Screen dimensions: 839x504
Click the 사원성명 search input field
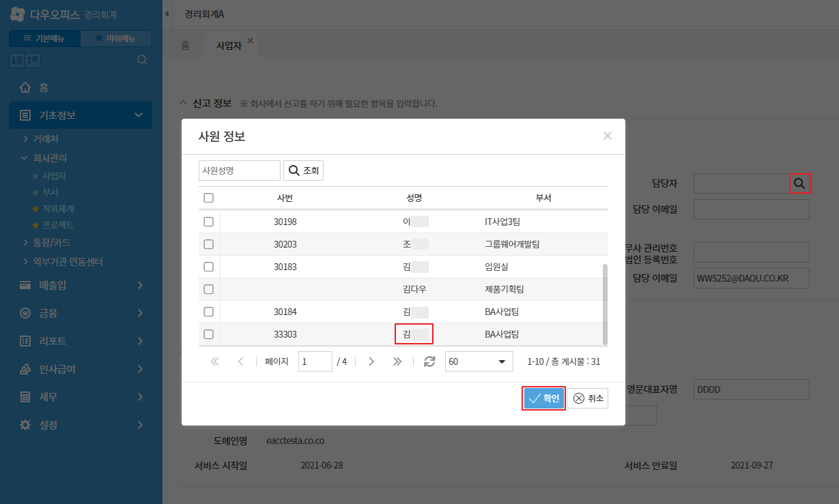239,171
